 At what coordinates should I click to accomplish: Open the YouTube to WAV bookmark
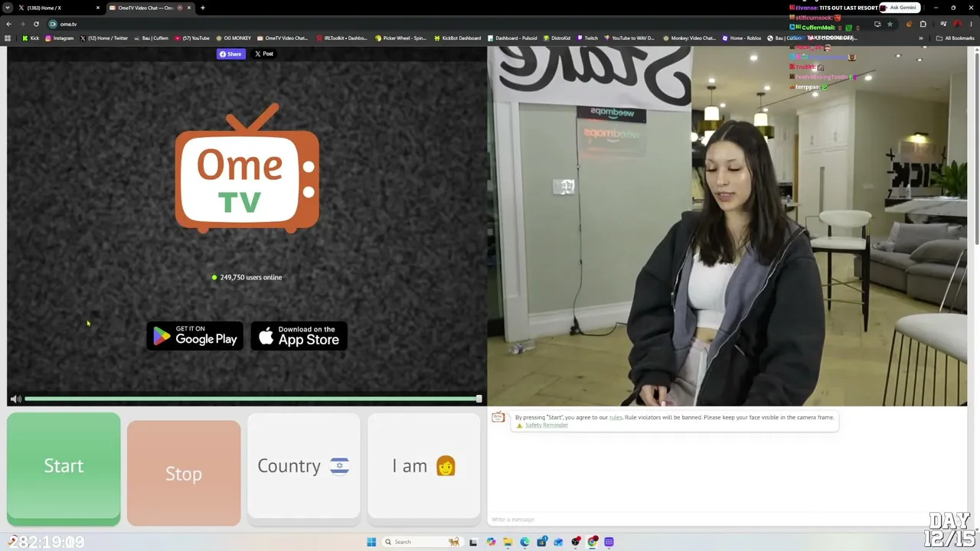click(x=629, y=38)
